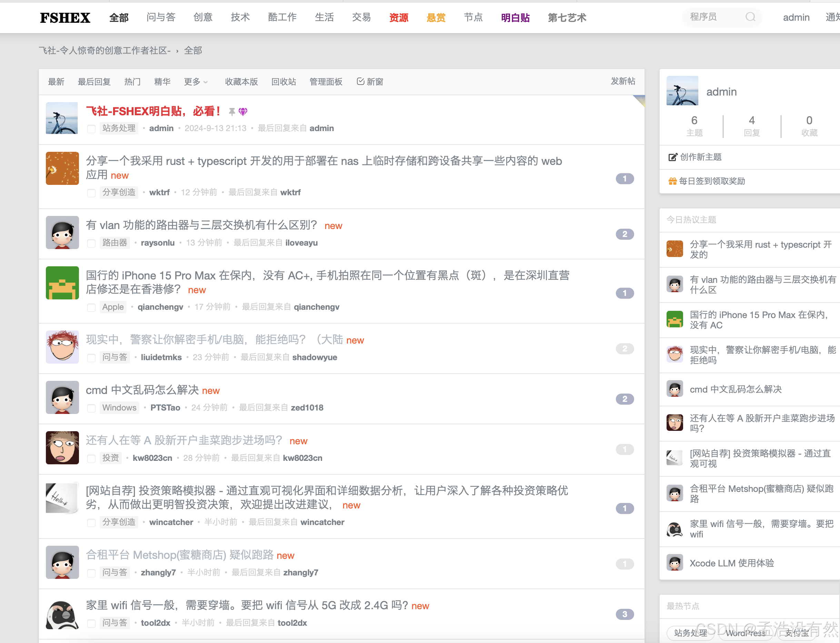840x643 pixels.
Task: Click the FSHEX logo
Action: [65, 18]
